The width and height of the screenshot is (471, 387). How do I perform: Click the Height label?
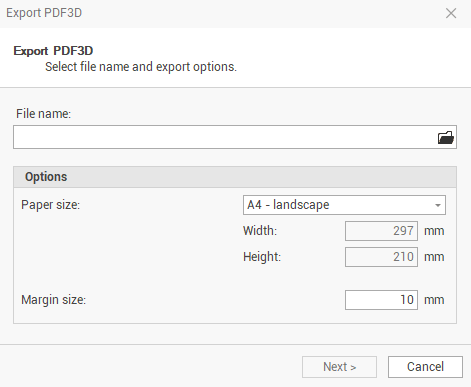click(262, 257)
